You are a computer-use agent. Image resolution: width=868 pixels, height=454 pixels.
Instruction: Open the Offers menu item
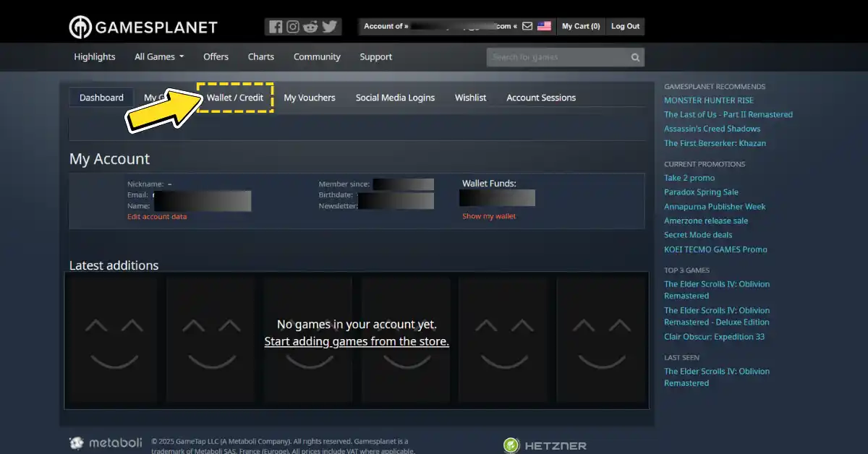[x=216, y=57]
